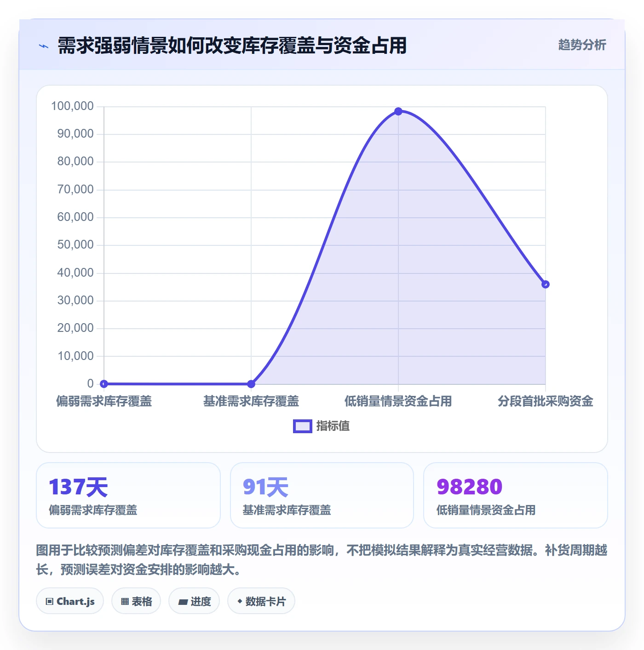This screenshot has width=644, height=650.
Task: Click the lightning icon beside the title
Action: [x=44, y=46]
